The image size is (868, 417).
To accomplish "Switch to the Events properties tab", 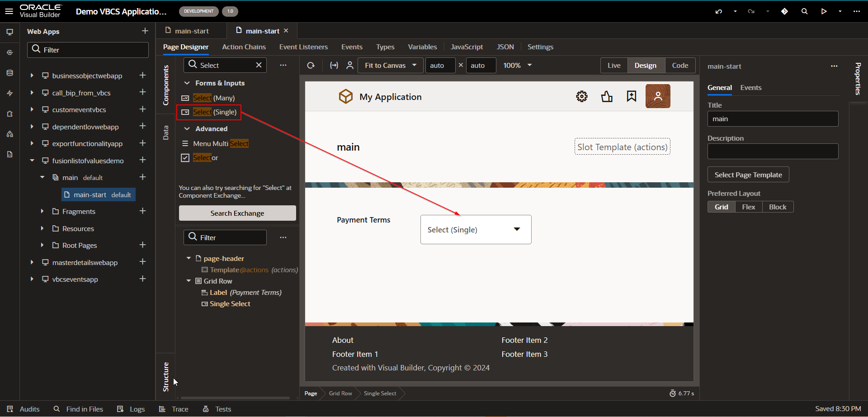I will (750, 88).
